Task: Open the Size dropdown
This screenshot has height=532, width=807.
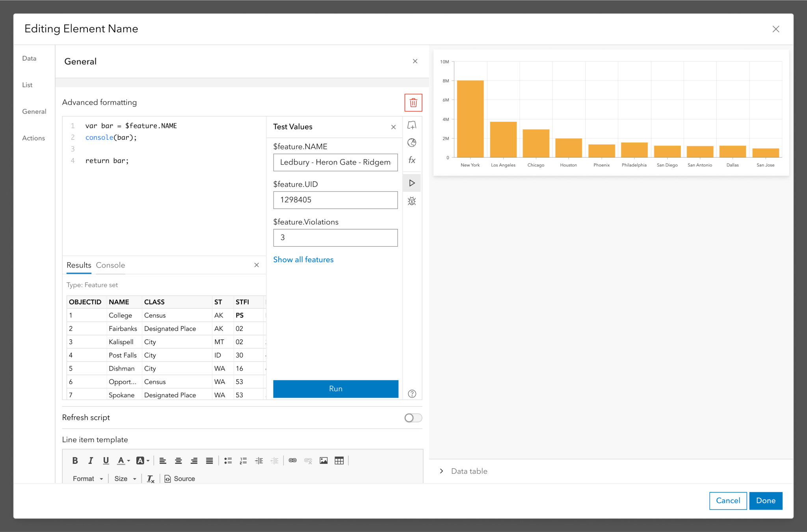Action: click(125, 478)
